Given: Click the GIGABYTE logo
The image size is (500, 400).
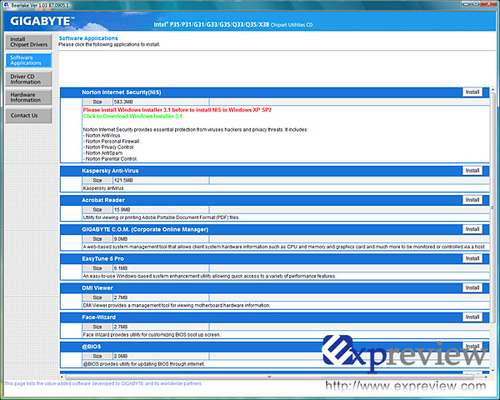Looking at the screenshot, I should point(42,21).
